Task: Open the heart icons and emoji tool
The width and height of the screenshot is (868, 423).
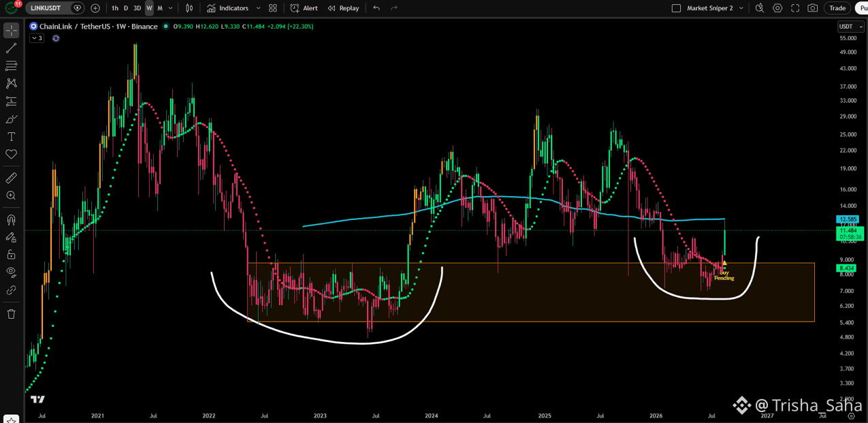Action: click(x=12, y=155)
